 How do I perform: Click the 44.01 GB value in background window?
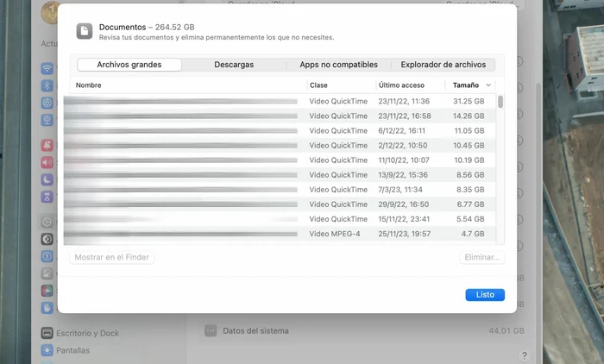pos(506,330)
